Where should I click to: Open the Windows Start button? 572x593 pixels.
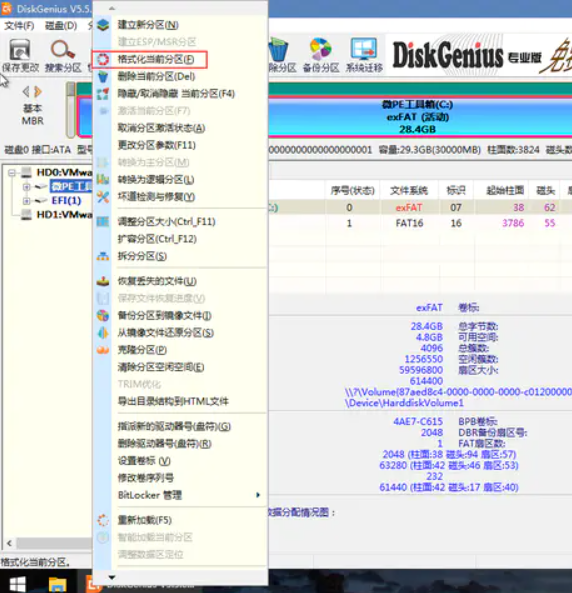(17, 585)
